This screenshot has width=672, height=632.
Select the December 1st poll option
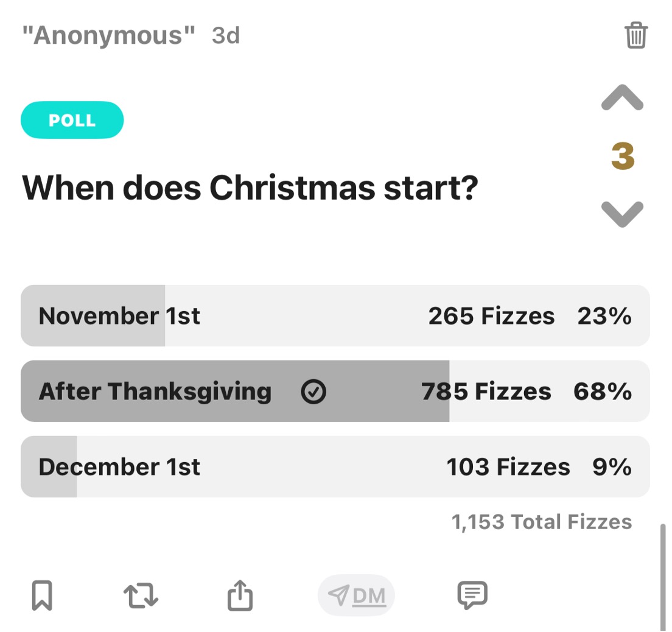[335, 466]
